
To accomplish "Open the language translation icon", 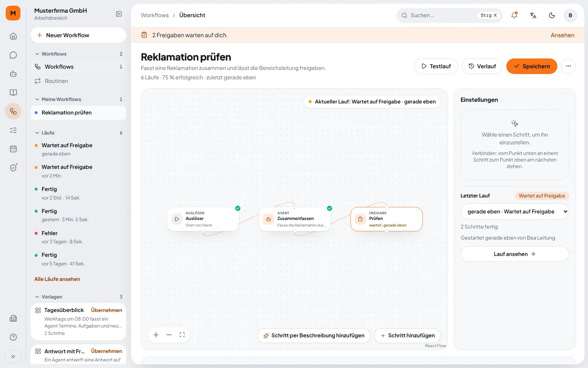I will pos(533,15).
